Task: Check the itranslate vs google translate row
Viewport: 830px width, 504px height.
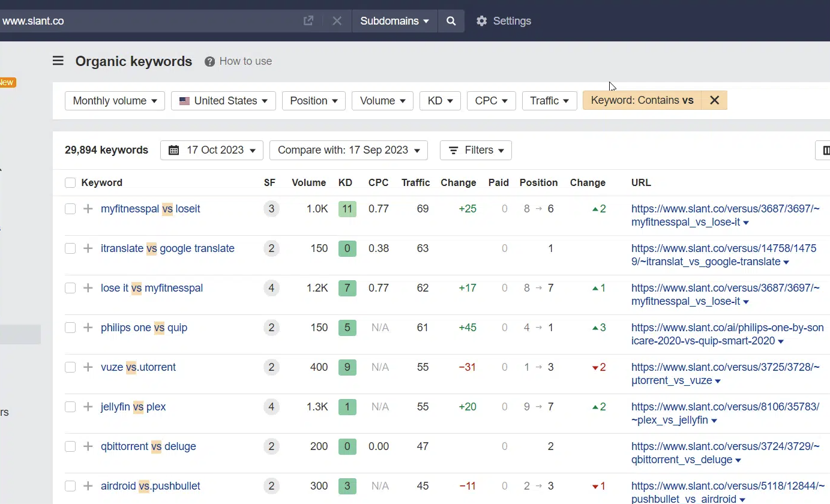Action: (x=70, y=248)
